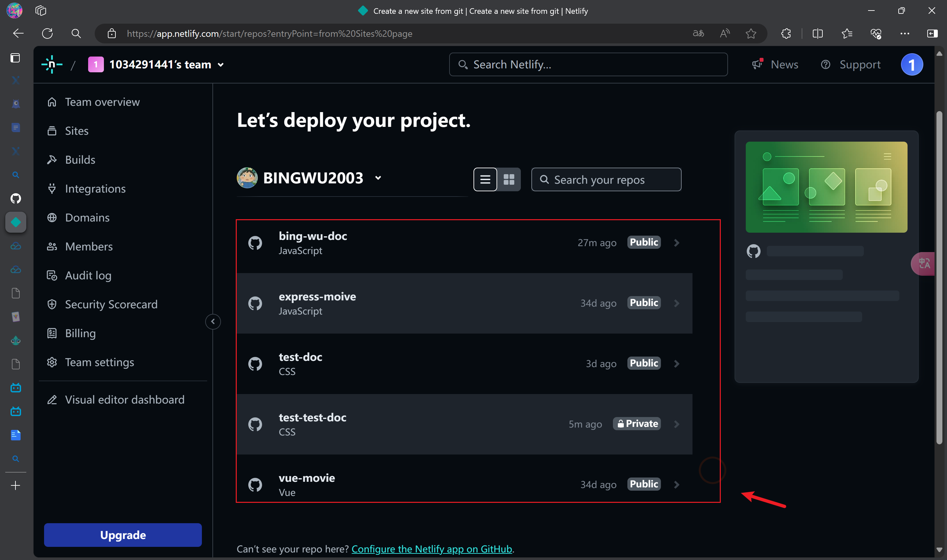
Task: Click the Netlify logo icon
Action: tap(52, 64)
